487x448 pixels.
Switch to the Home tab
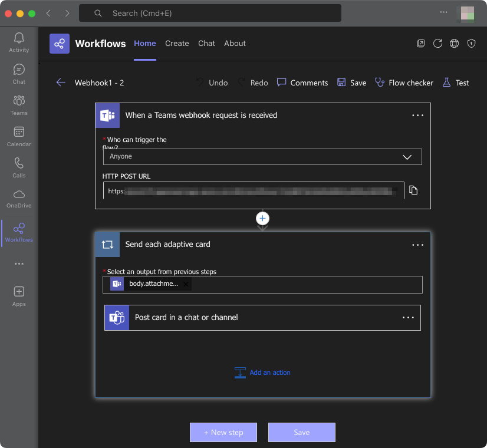[145, 44]
